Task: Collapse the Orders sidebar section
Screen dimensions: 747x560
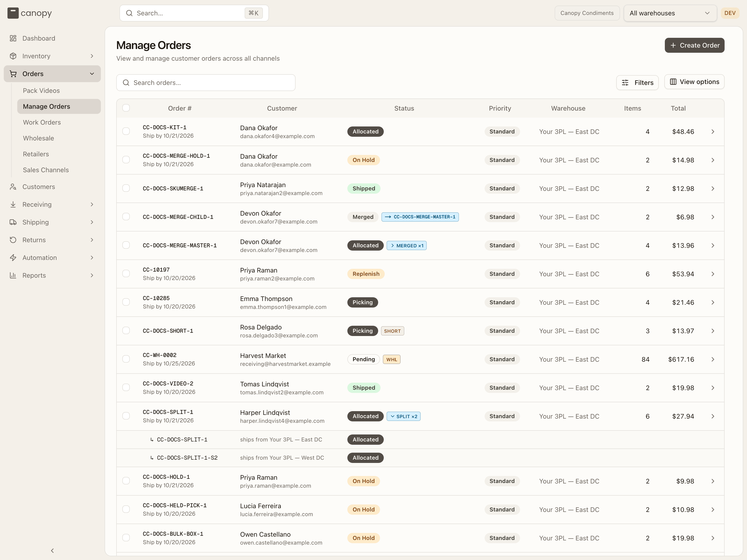Action: coord(92,73)
